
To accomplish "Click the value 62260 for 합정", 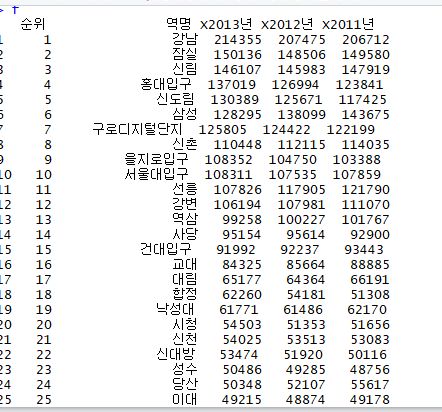I will pos(242,295).
